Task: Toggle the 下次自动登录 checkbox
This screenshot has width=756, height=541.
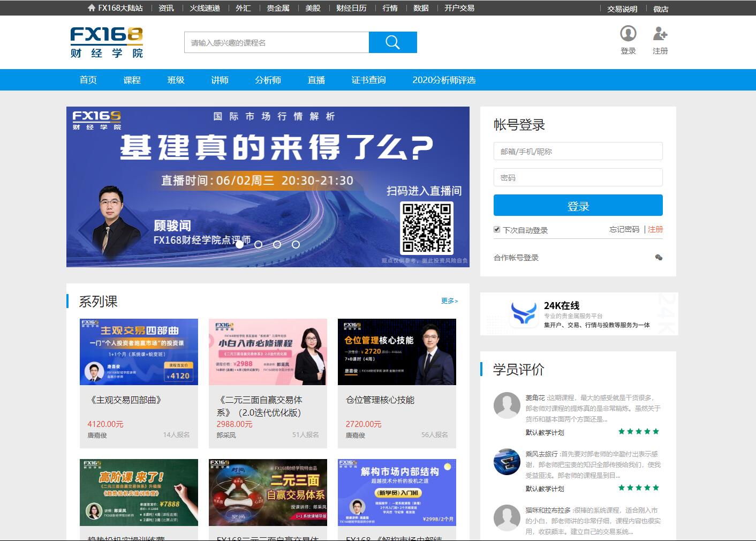Action: pos(497,230)
